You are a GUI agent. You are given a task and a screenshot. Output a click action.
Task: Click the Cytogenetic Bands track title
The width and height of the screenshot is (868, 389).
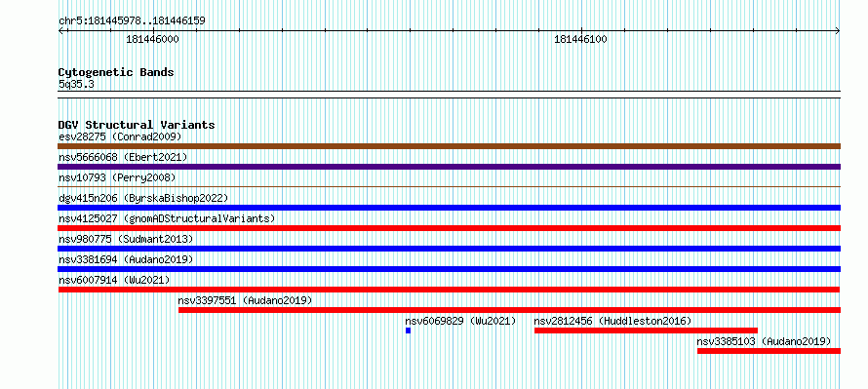tap(116, 72)
